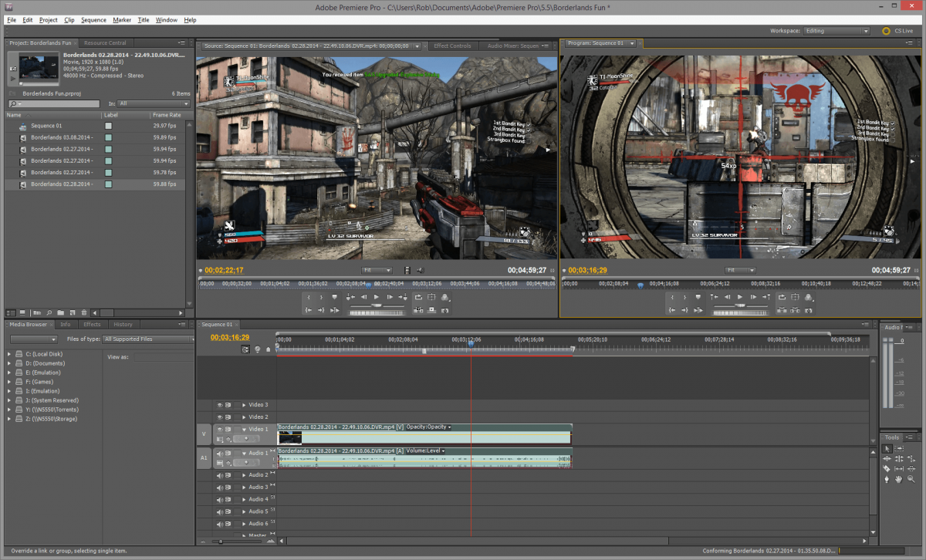Screen dimensions: 926x560
Task: Click the New Item icon in Project panel
Action: (72, 312)
